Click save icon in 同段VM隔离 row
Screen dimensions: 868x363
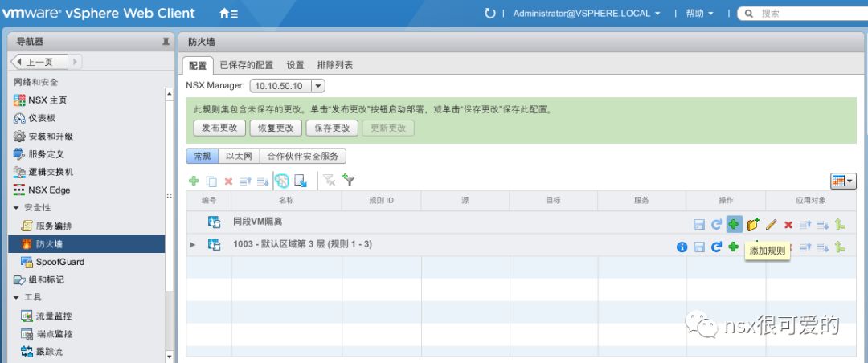tap(699, 225)
